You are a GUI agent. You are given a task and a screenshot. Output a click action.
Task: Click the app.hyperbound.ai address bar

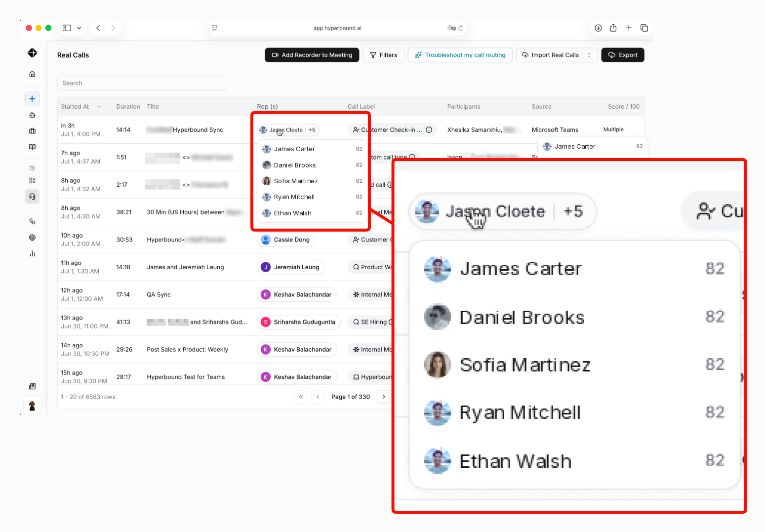pyautogui.click(x=337, y=28)
